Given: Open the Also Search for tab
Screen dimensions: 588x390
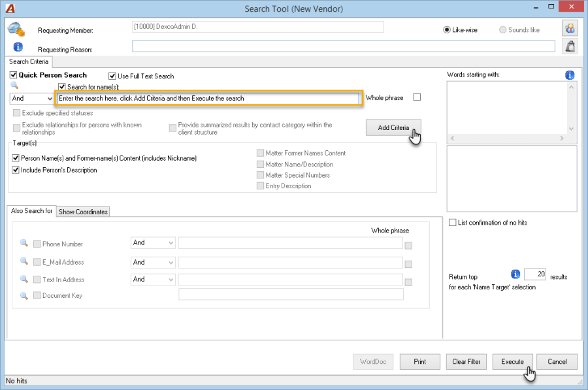Looking at the screenshot, I should pos(31,211).
